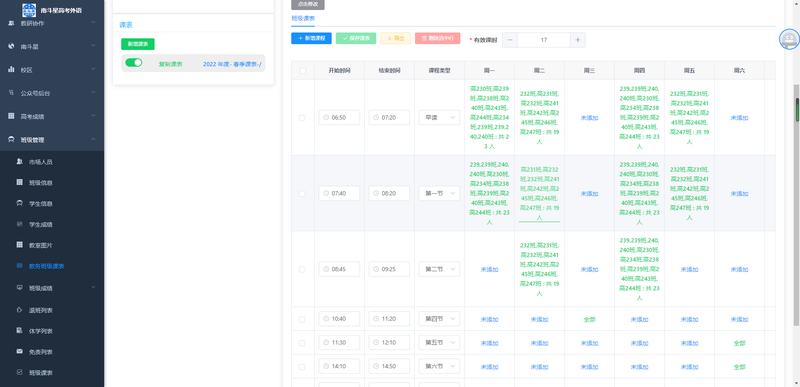Click the checkbox icon beside 班级课表
The image size is (800, 387).
coord(19,373)
